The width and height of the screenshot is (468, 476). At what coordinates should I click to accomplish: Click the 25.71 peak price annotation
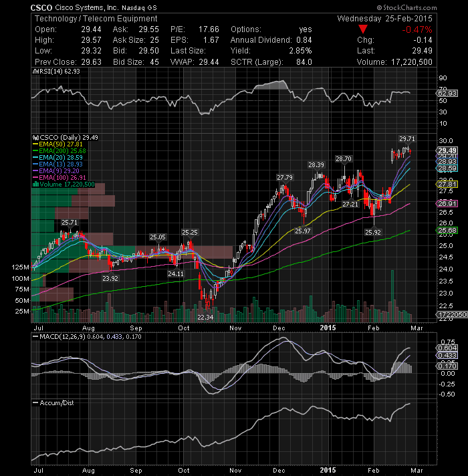click(70, 223)
